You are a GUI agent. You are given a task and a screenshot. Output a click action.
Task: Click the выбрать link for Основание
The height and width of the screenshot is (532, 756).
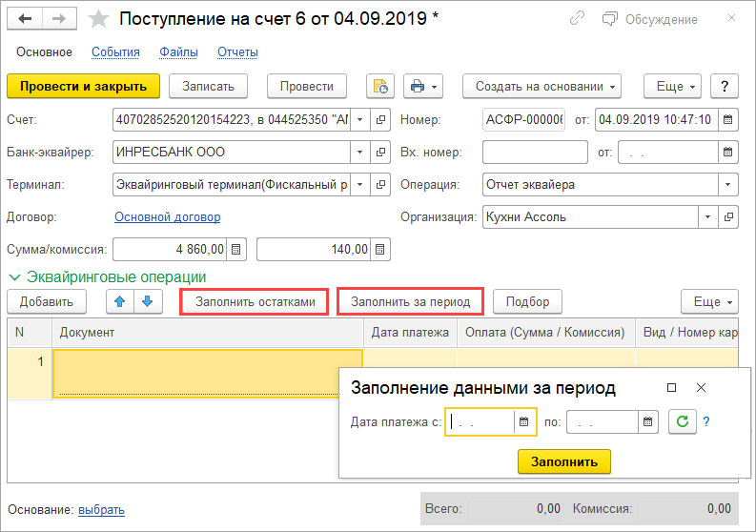coord(101,509)
